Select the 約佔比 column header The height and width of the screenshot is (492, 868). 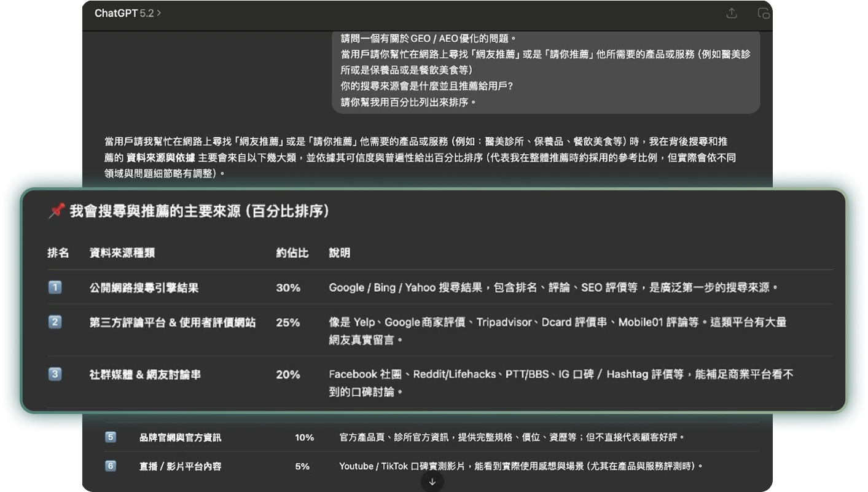pos(293,252)
